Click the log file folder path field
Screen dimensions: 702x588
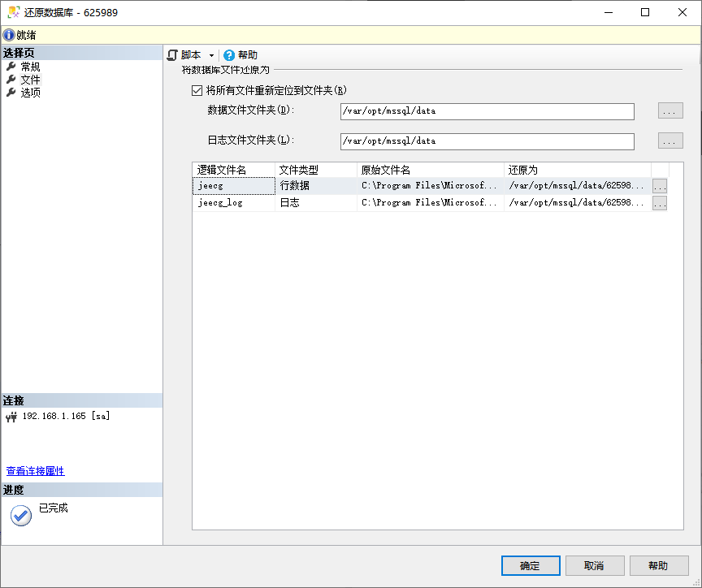(487, 141)
